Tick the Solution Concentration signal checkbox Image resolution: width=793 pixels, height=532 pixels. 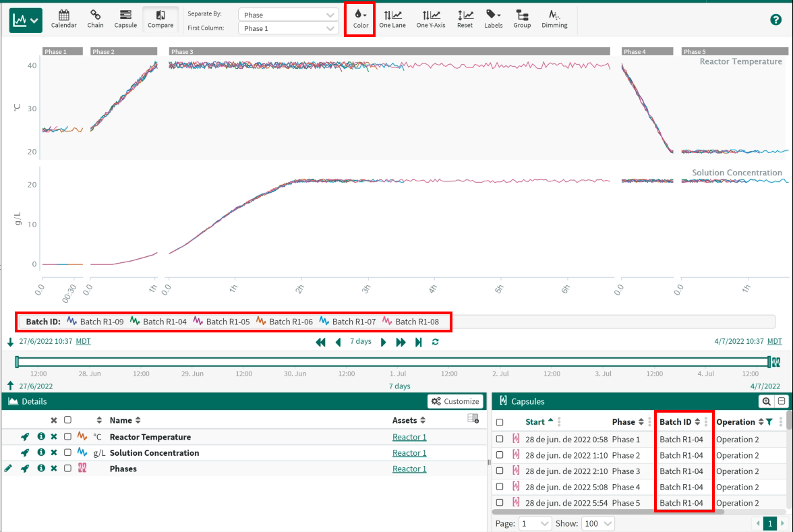(67, 453)
